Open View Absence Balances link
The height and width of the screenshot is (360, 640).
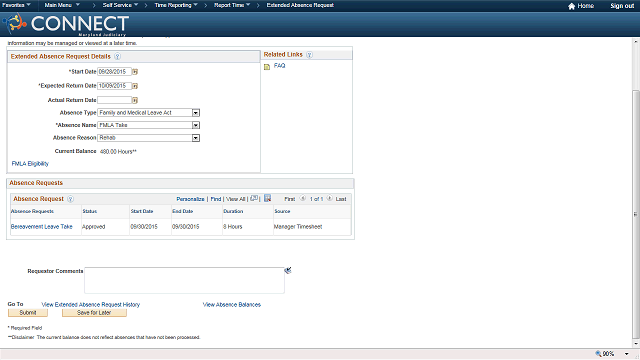click(x=232, y=305)
